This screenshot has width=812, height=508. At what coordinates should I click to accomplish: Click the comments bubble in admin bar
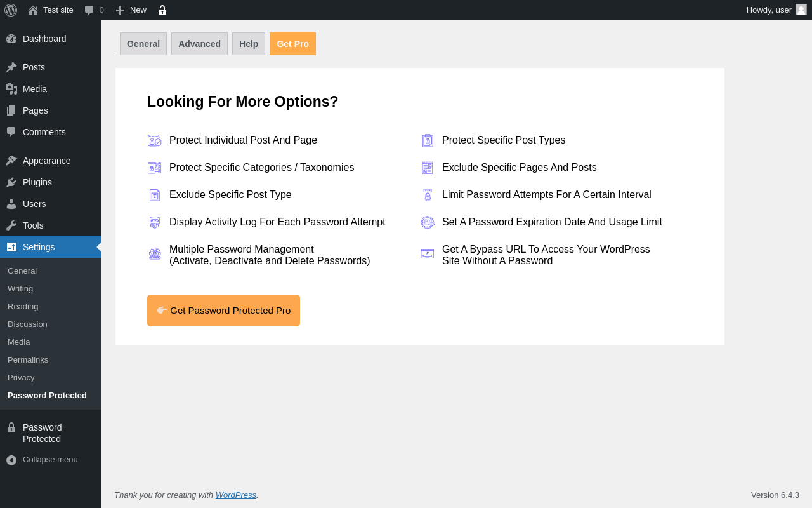[89, 10]
